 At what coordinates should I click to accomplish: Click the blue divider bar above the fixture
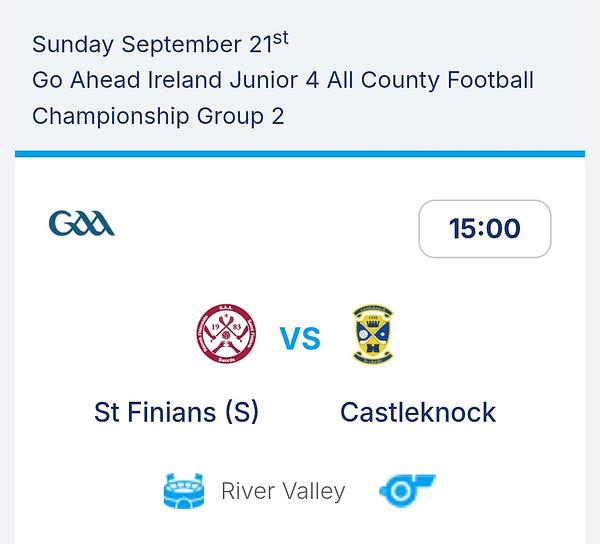coord(300,154)
